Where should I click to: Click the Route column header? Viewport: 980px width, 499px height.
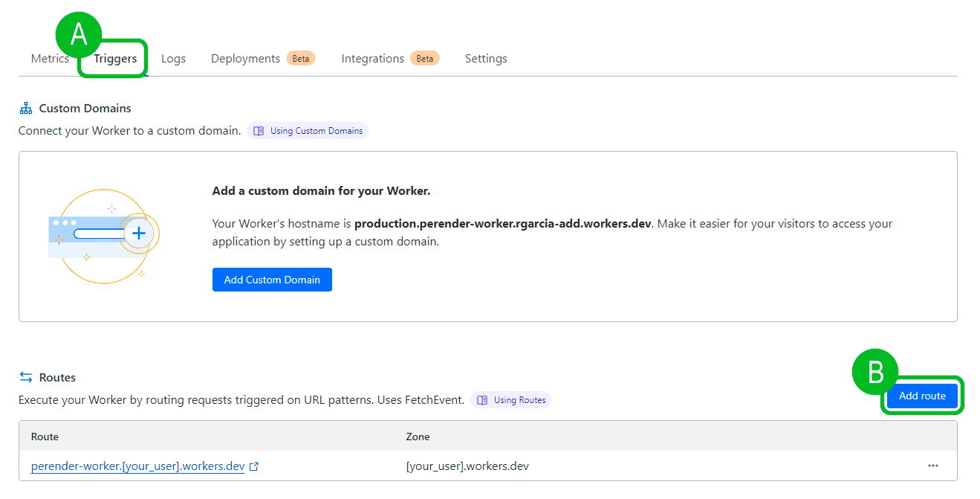point(45,437)
